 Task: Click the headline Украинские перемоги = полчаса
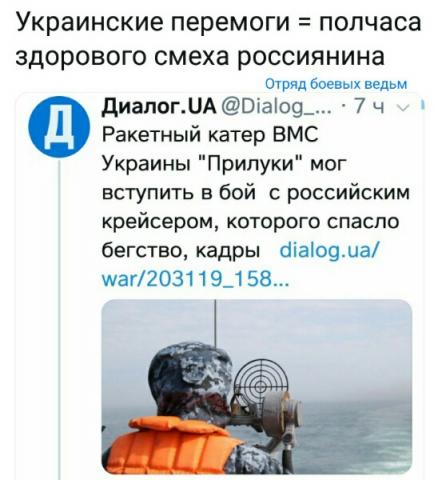(219, 22)
